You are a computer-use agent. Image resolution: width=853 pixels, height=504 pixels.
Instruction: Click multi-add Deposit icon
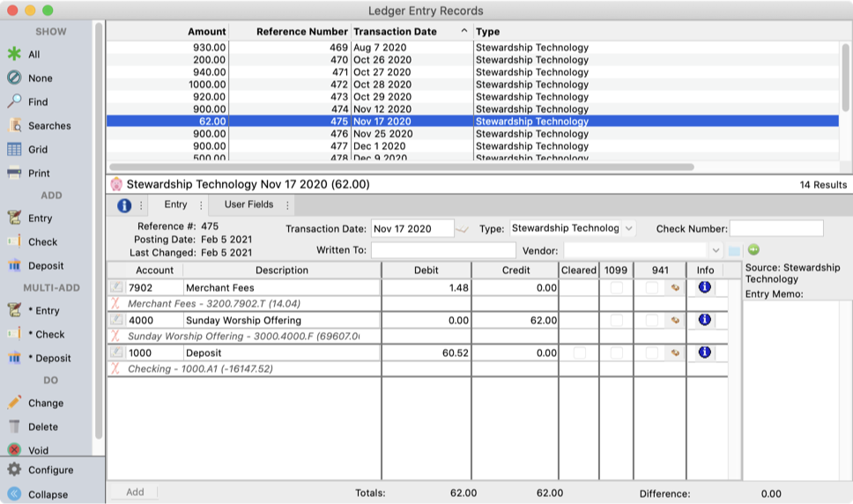[x=14, y=359]
